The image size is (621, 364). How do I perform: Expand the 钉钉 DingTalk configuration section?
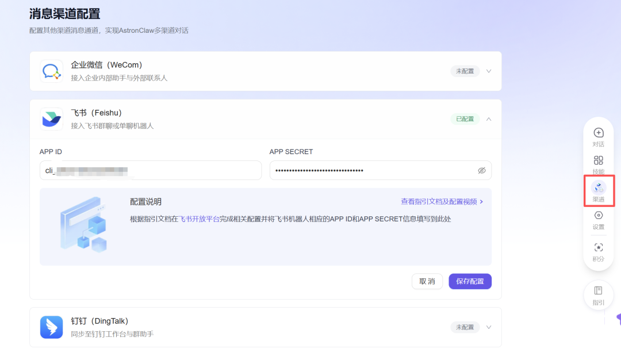tap(488, 327)
